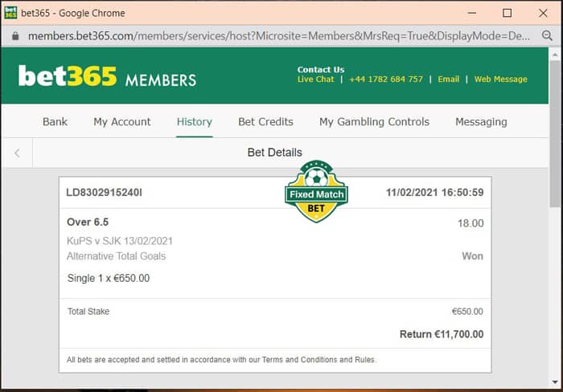563x392 pixels.
Task: Maximize the Chrome window
Action: pyautogui.click(x=507, y=13)
